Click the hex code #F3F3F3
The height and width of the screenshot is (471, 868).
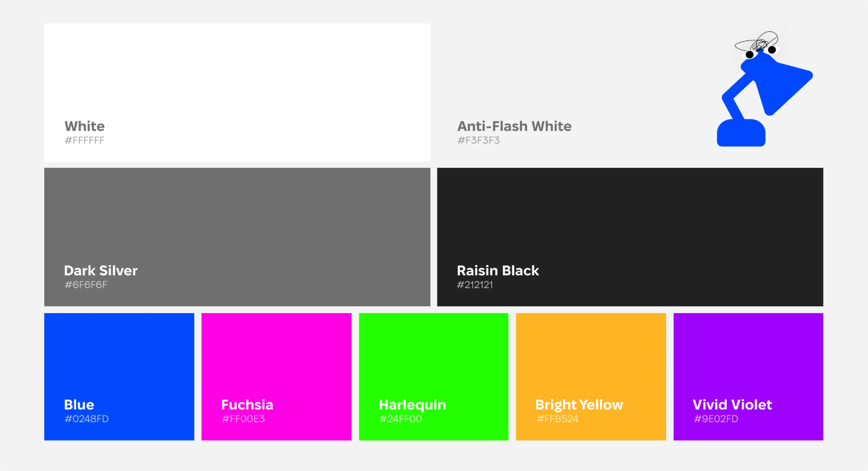click(x=478, y=140)
